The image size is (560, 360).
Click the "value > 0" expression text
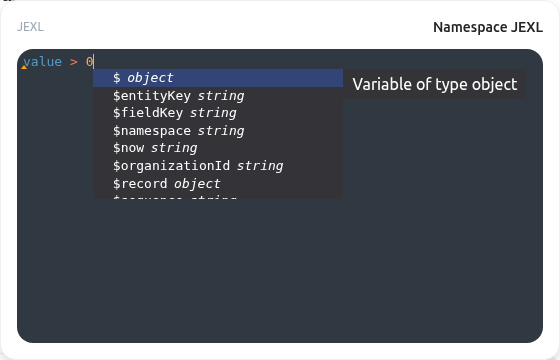click(x=58, y=62)
